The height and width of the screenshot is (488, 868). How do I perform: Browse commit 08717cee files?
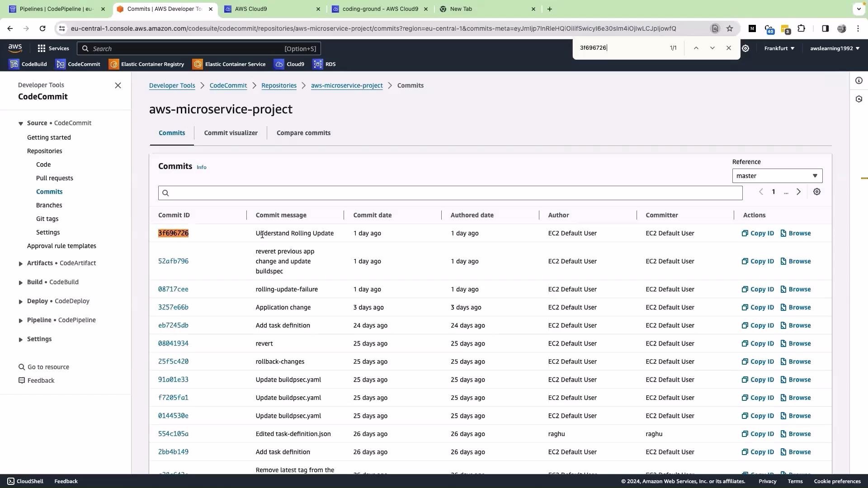tap(796, 289)
